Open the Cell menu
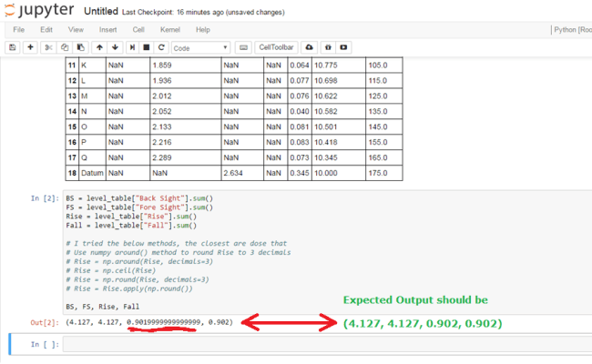 (138, 30)
